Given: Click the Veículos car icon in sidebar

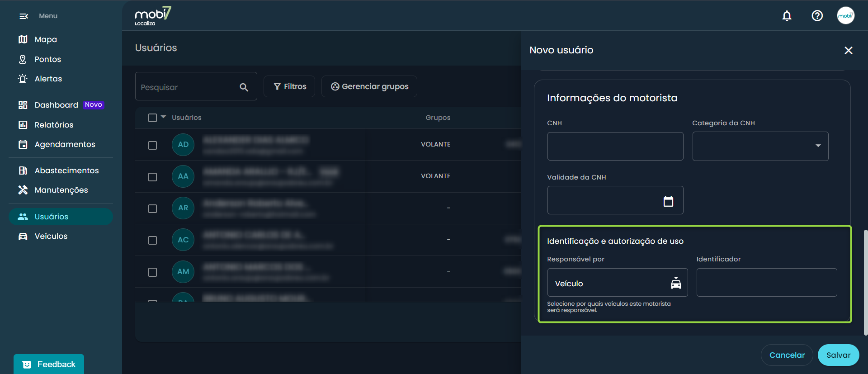Looking at the screenshot, I should (23, 236).
